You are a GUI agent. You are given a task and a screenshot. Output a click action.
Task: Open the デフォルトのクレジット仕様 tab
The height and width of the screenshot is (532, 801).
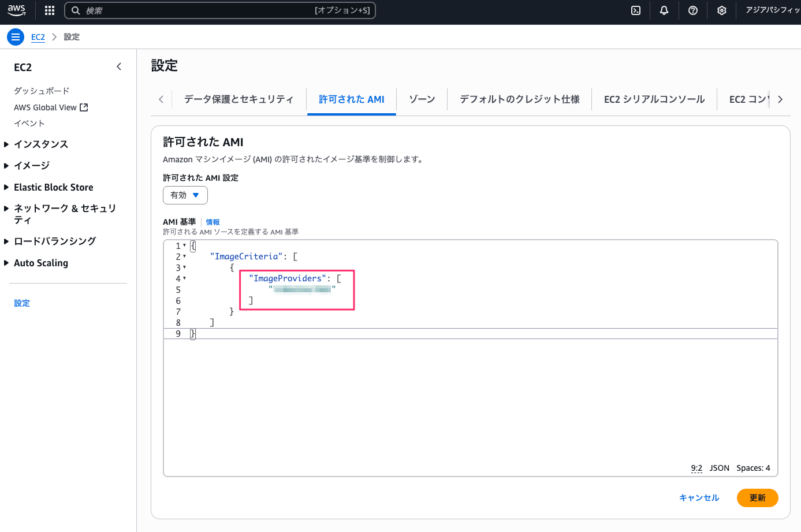coord(520,99)
